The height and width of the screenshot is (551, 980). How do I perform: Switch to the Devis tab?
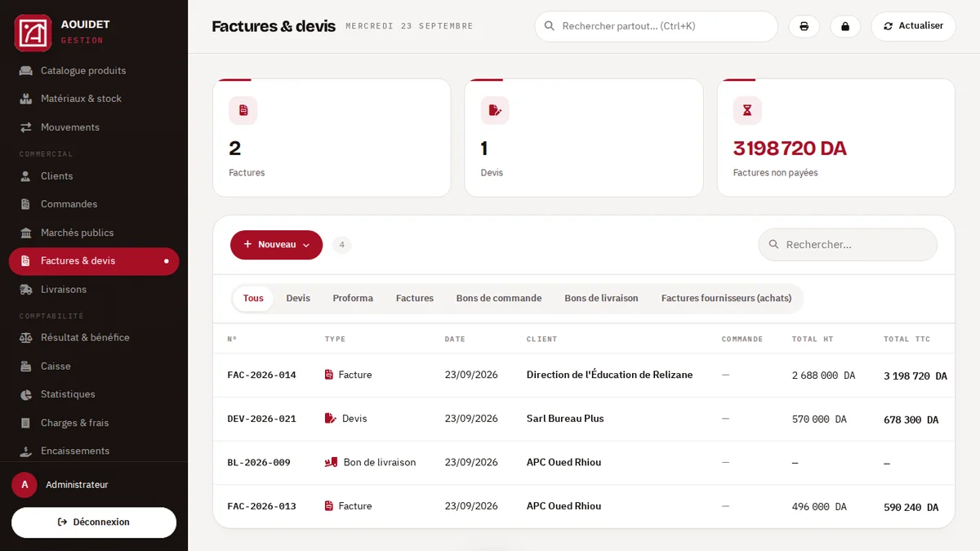click(298, 299)
